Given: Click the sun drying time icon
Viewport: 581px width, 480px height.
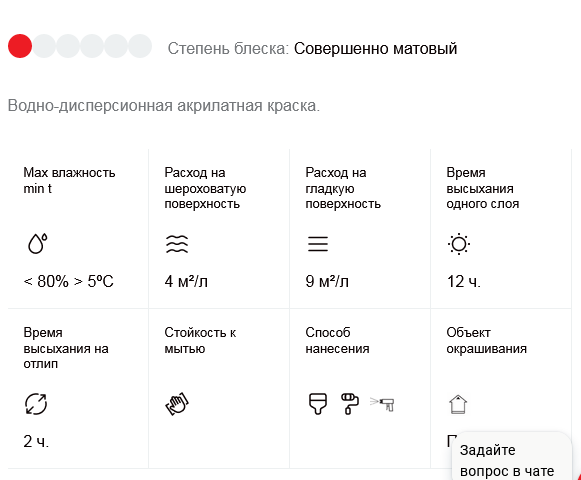Looking at the screenshot, I should pos(459,244).
